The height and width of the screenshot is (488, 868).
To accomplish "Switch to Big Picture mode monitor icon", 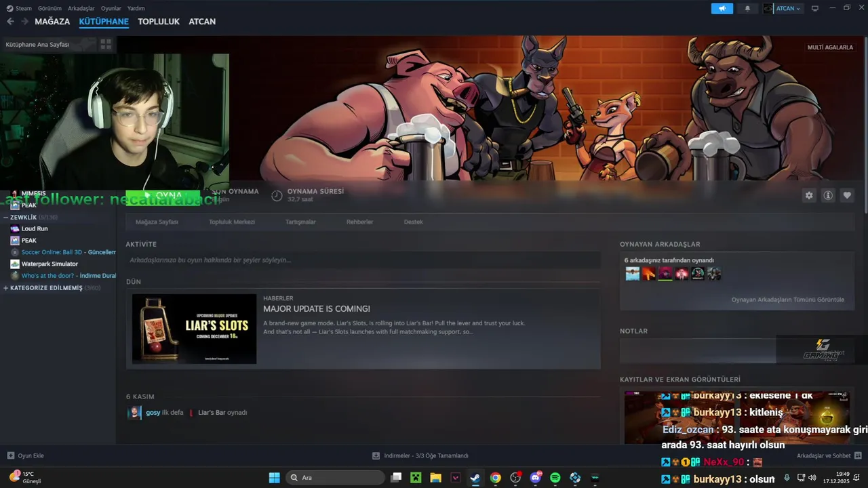I will 815,8.
